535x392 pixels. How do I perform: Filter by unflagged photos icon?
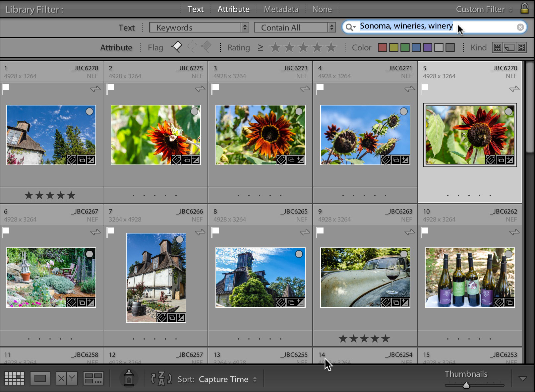[x=192, y=47]
